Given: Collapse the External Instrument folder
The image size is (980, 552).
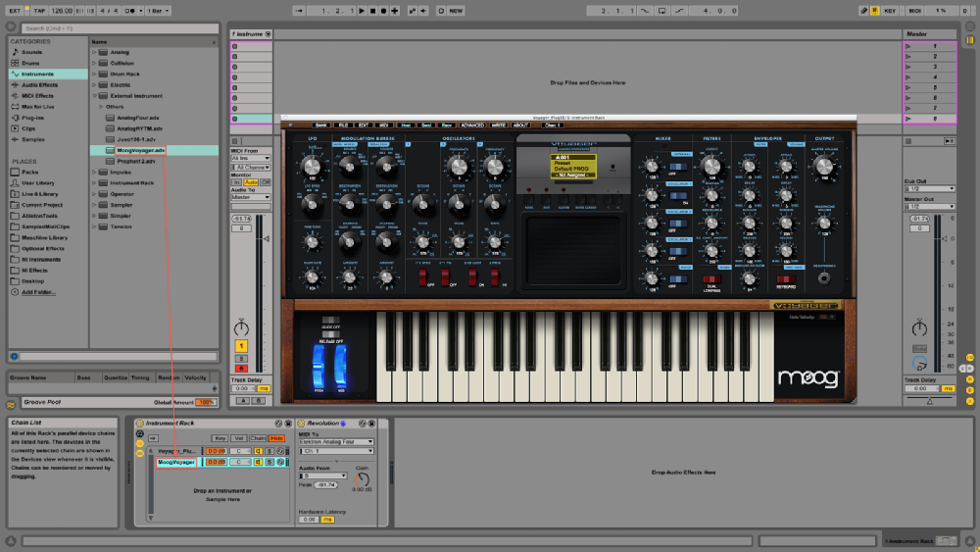Looking at the screenshot, I should point(95,96).
